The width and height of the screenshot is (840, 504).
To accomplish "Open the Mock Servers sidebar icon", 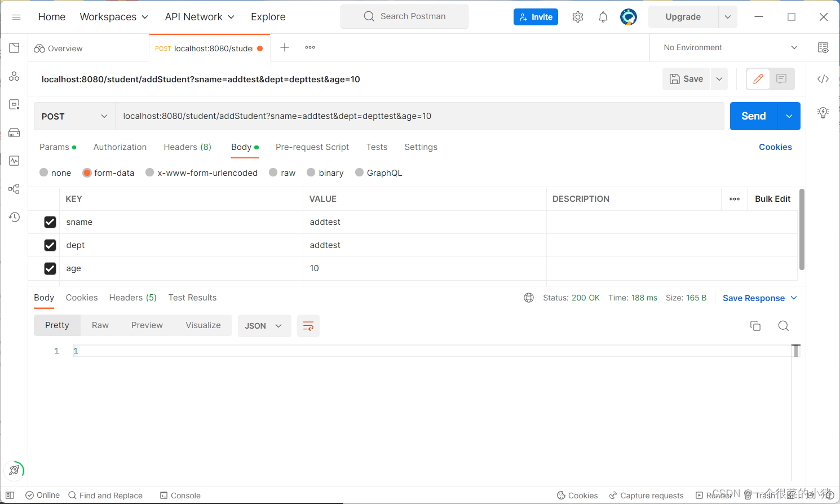I will tap(14, 132).
